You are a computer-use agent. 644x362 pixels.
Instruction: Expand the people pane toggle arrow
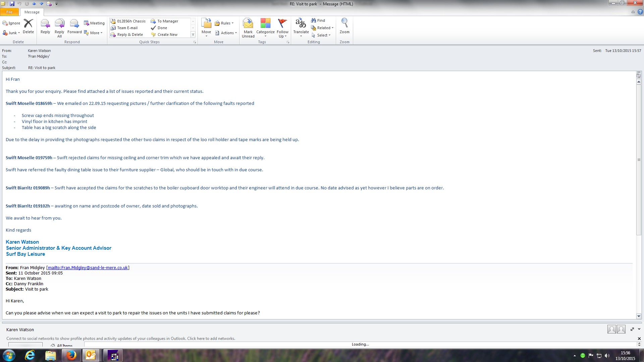(x=639, y=329)
